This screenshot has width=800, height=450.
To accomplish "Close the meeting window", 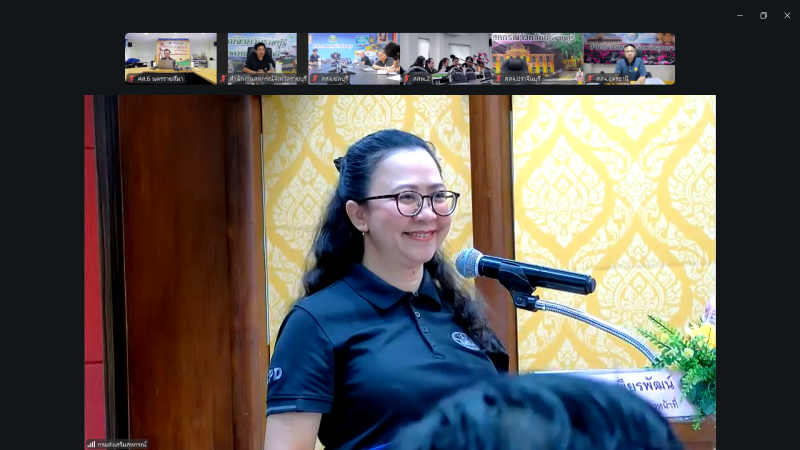I will coord(787,15).
